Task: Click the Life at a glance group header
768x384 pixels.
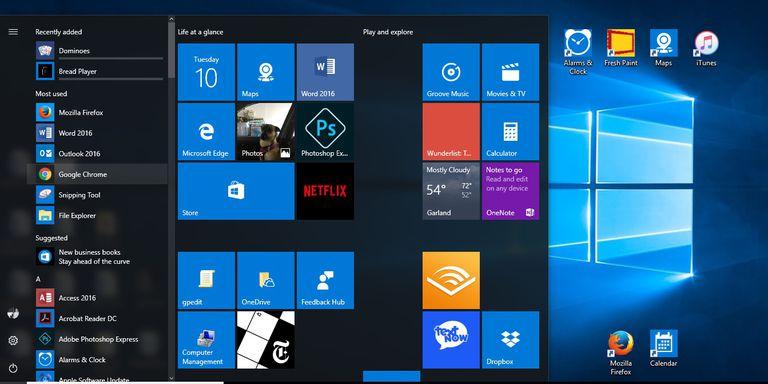Action: [x=200, y=32]
